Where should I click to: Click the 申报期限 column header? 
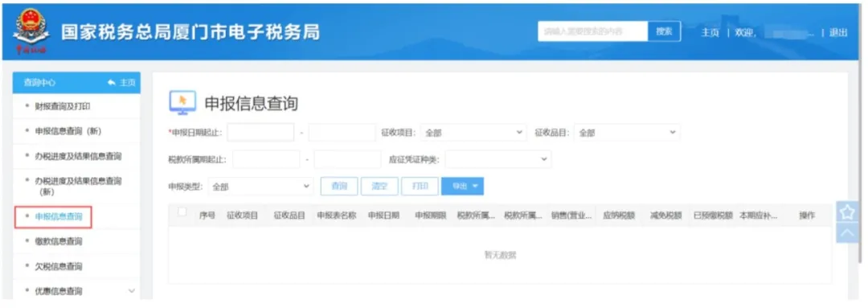pyautogui.click(x=431, y=216)
